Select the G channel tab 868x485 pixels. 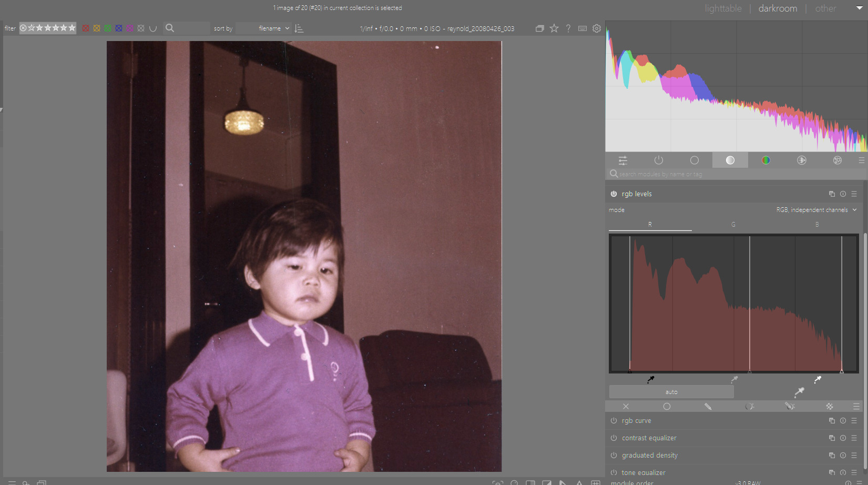pyautogui.click(x=733, y=225)
